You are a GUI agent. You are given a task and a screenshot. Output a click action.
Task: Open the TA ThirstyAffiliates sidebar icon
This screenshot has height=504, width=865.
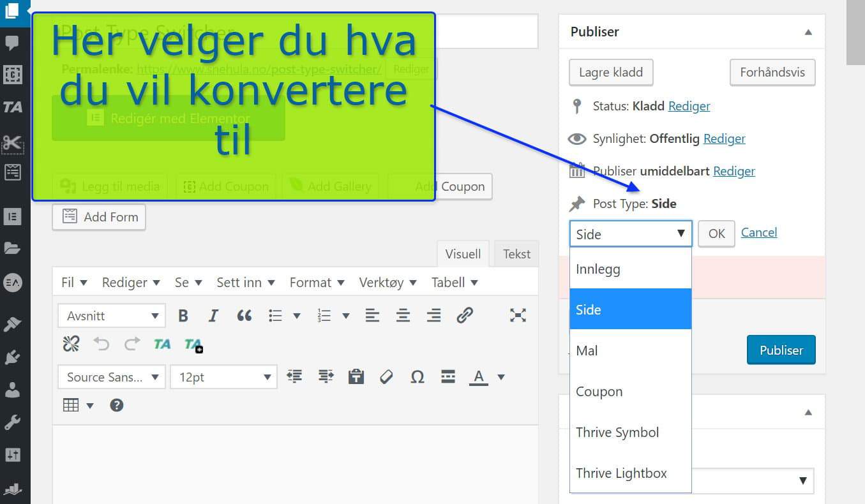(12, 107)
